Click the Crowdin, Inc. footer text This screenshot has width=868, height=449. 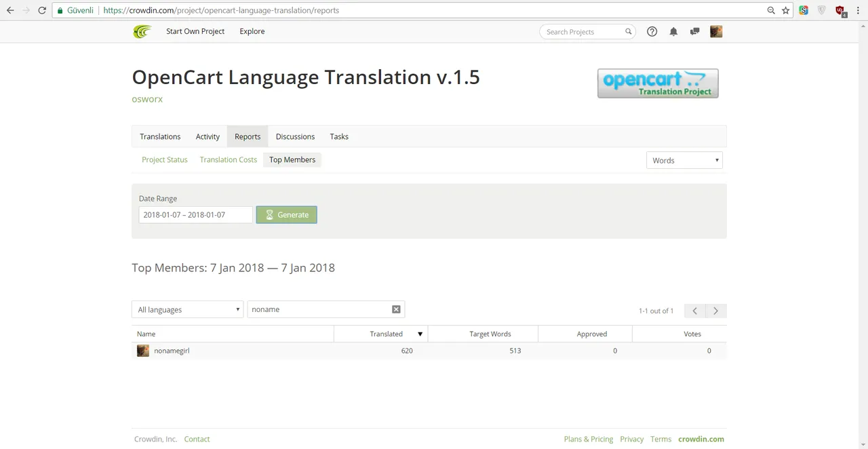[155, 439]
